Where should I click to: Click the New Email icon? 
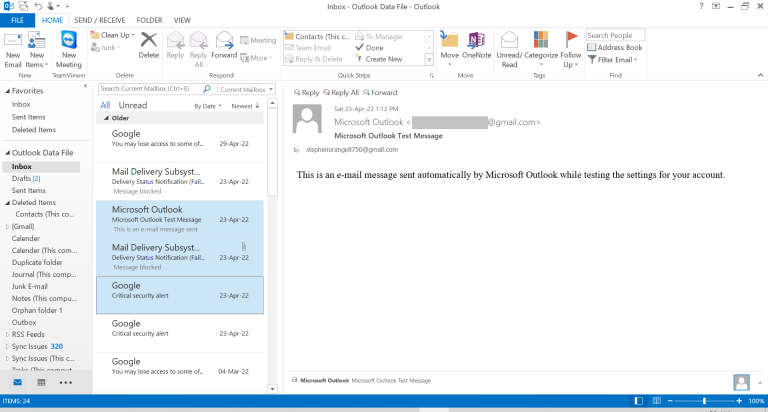click(x=13, y=47)
